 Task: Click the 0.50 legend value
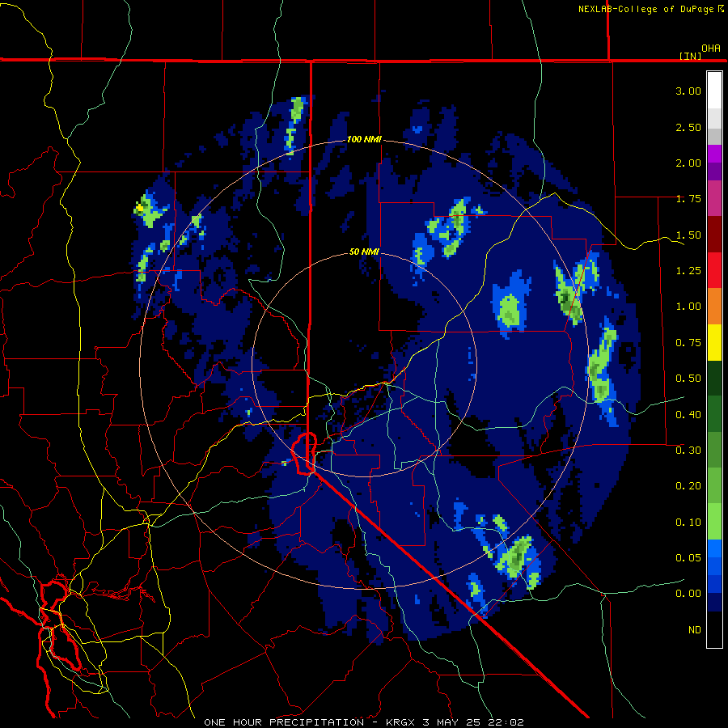(688, 379)
